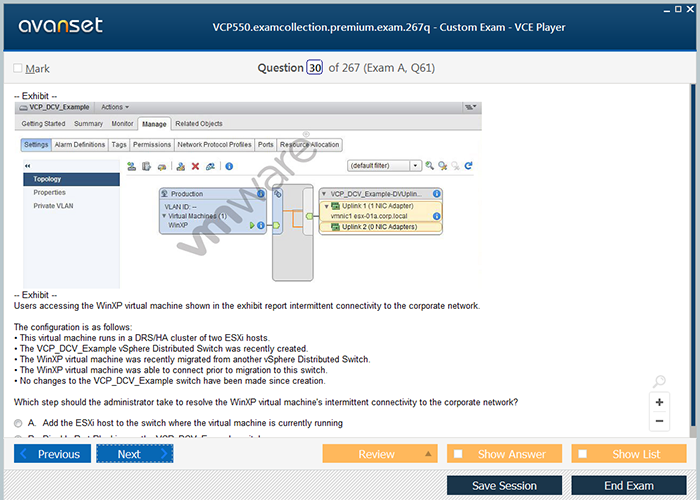Open the Review dropdown button
This screenshot has height=500, width=700.
click(x=380, y=454)
